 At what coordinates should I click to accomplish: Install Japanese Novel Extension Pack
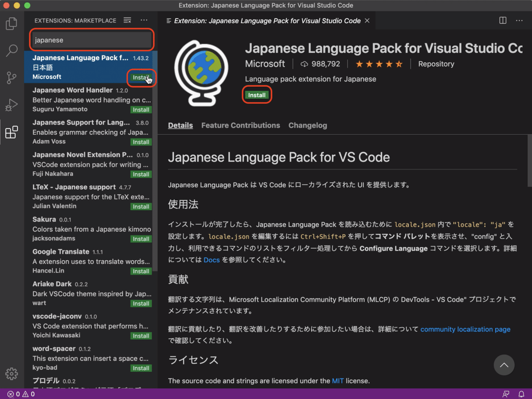point(141,175)
